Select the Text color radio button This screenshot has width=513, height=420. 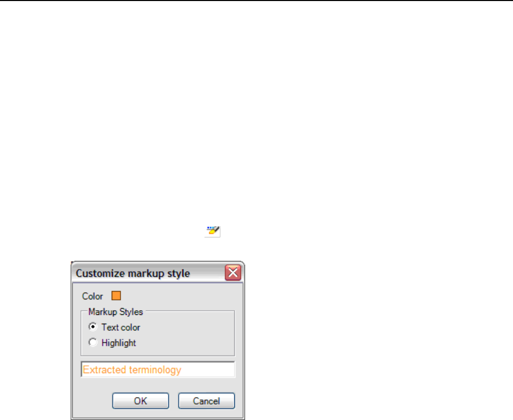[x=93, y=327]
